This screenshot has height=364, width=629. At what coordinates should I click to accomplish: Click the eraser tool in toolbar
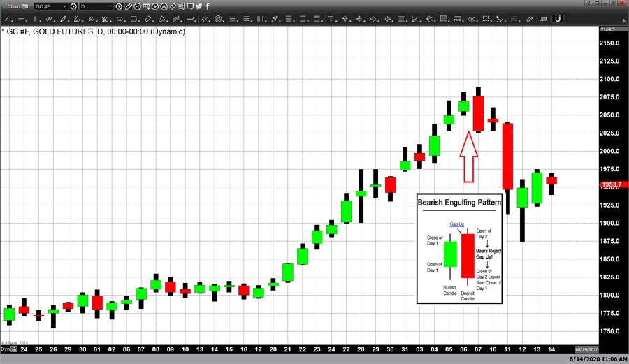(x=530, y=19)
